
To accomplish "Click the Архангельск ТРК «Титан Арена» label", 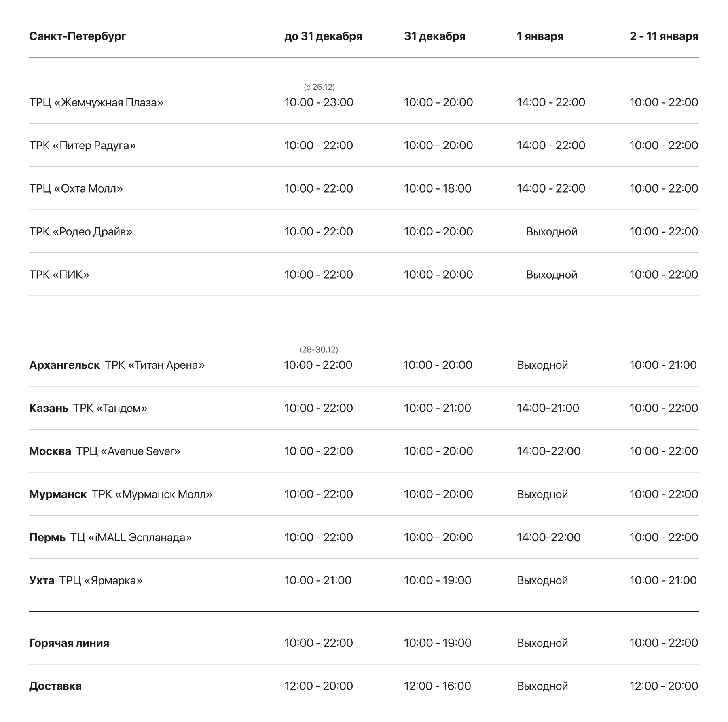I will pos(117,365).
